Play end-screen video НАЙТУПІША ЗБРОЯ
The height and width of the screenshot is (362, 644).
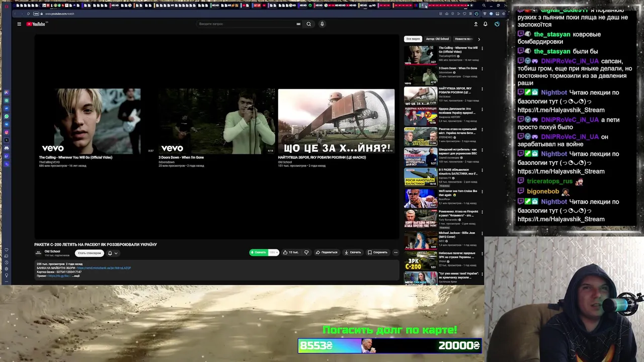[336, 121]
